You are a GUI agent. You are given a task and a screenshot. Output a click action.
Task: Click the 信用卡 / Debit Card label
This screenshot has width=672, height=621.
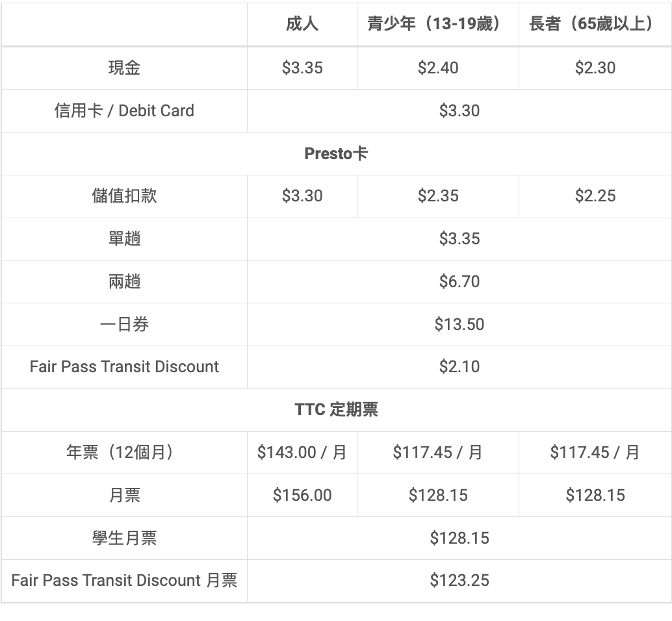pos(124,110)
